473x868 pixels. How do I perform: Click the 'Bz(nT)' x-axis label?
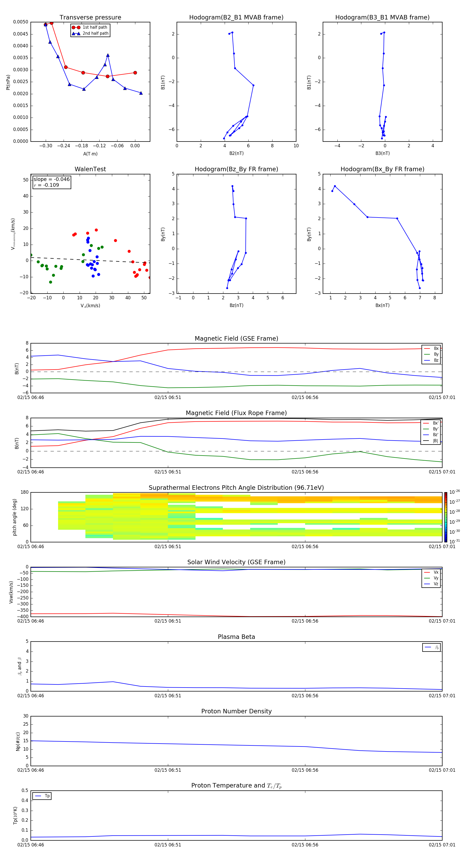pyautogui.click(x=236, y=305)
